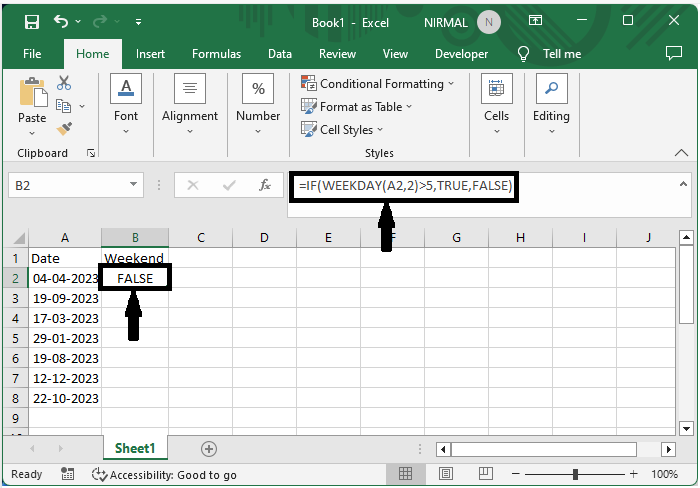Select the Format Painter brush
Image resolution: width=700 pixels, height=488 pixels.
pos(64,129)
